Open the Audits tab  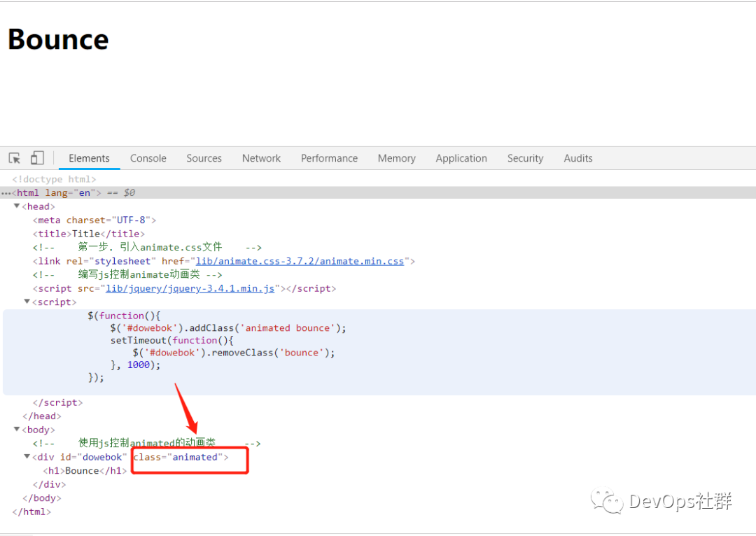tap(578, 158)
